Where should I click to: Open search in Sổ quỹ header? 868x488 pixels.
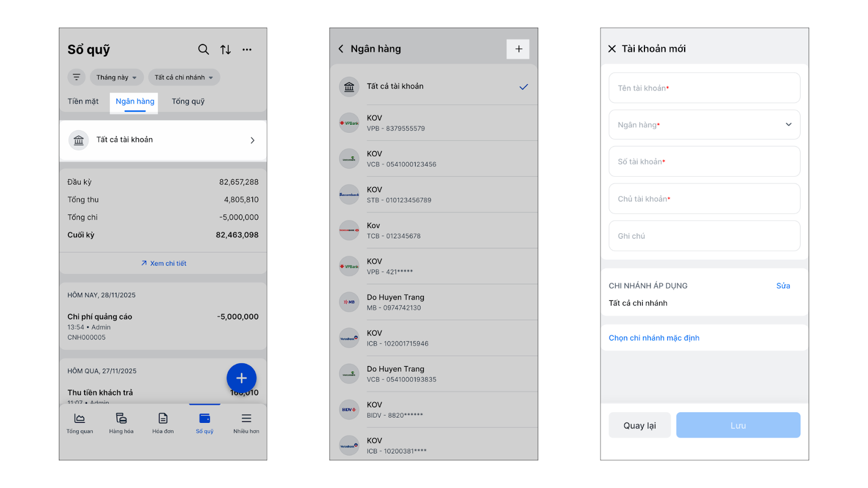pos(203,49)
